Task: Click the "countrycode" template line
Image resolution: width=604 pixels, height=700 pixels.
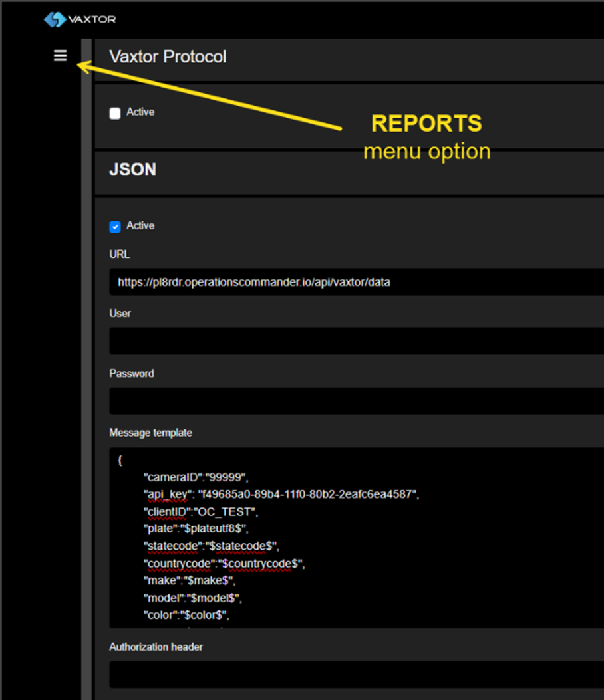Action: pyautogui.click(x=224, y=564)
